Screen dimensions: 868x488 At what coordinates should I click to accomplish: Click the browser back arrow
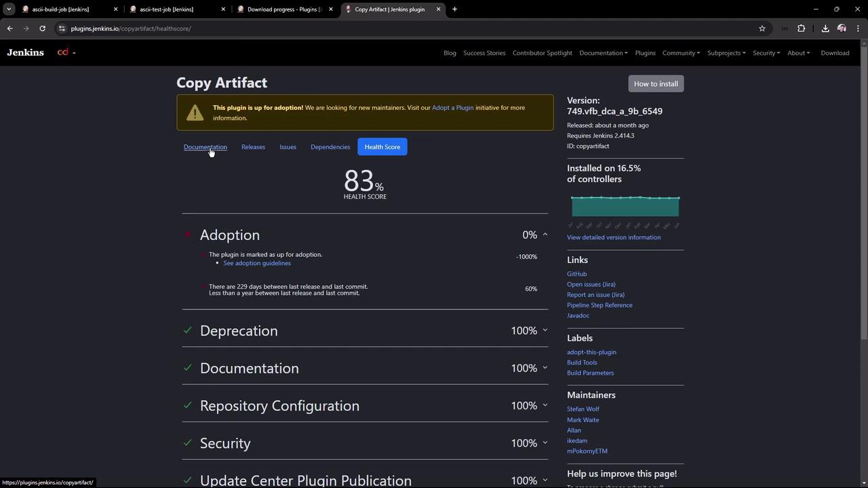[x=9, y=28]
